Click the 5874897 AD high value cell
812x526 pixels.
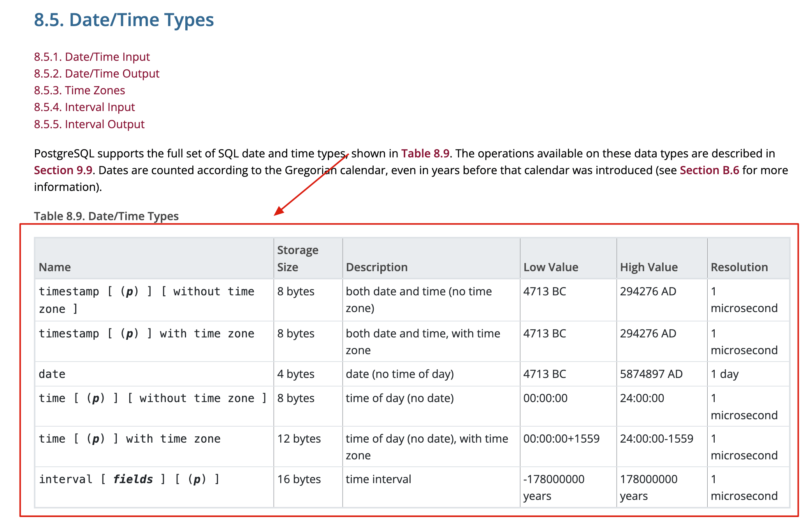tap(651, 374)
